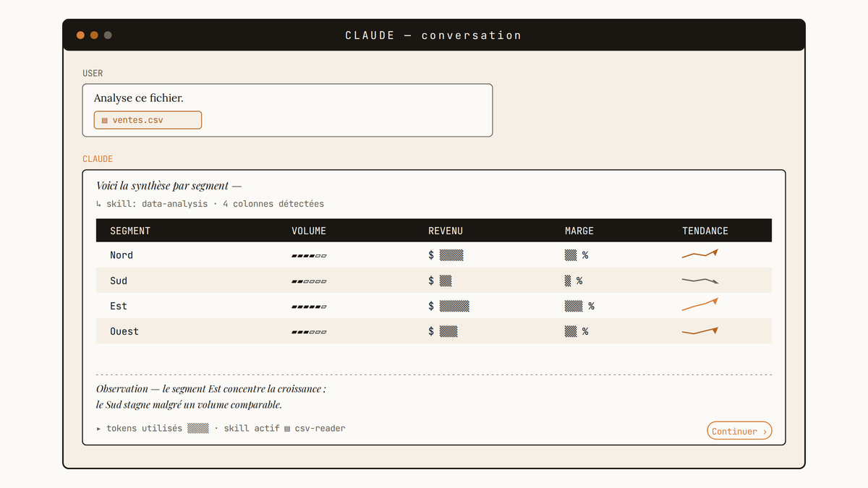Click the VOLUME column header

tap(309, 231)
